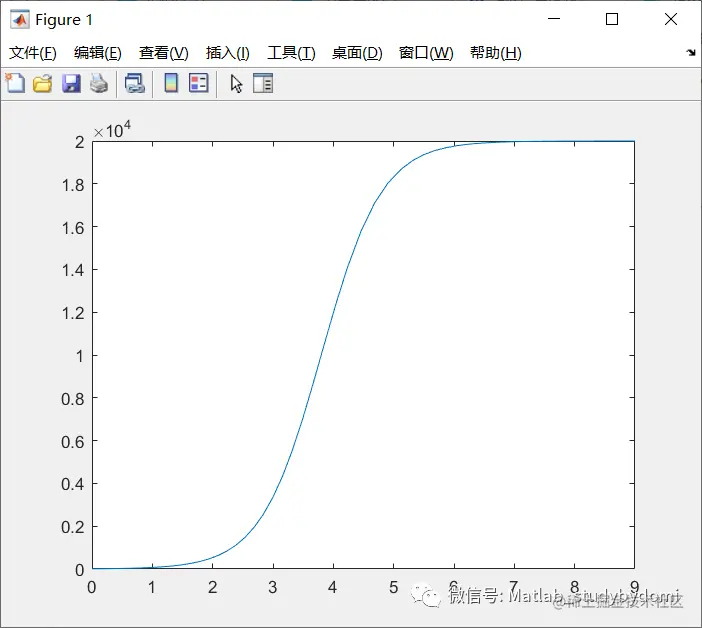Click the Figure 1 window title text
702x628 pixels.
[x=64, y=20]
